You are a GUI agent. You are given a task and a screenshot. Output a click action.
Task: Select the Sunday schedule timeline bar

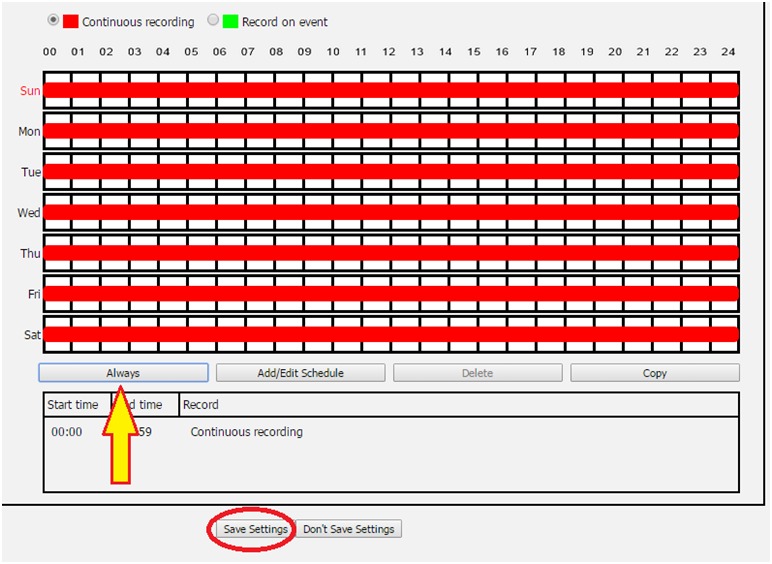point(390,91)
